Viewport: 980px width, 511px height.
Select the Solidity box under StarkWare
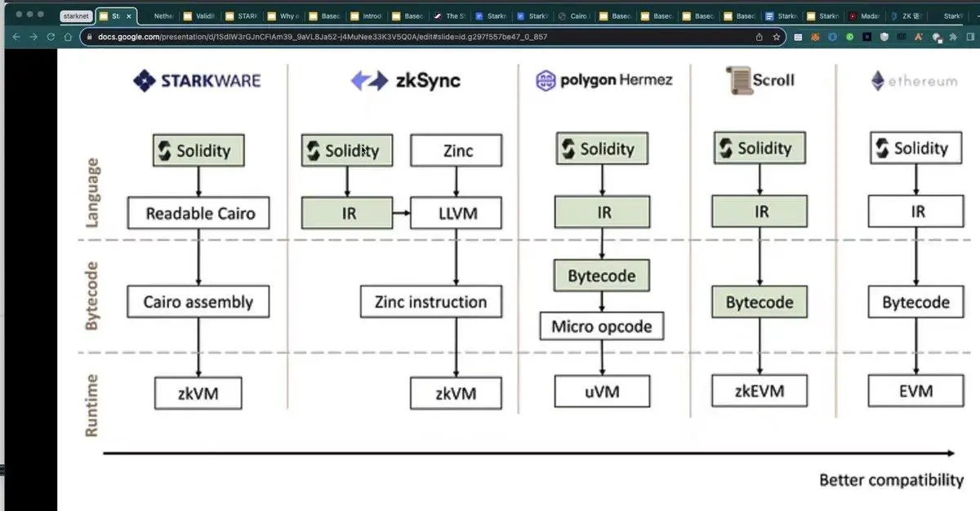pos(198,150)
